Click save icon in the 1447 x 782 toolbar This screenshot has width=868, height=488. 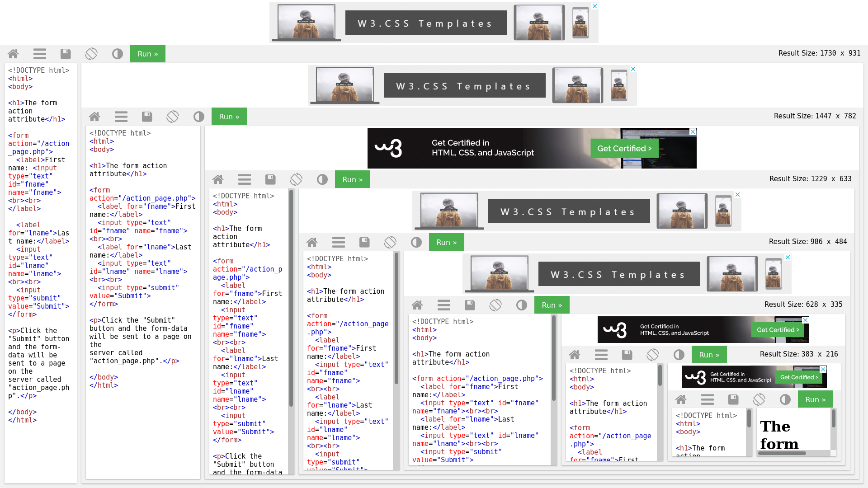(x=147, y=117)
